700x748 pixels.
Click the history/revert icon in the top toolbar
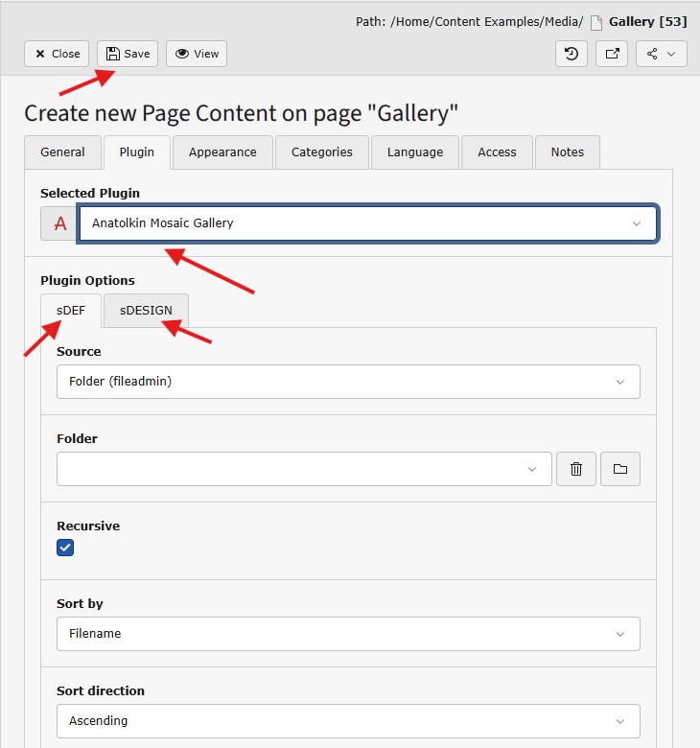tap(572, 54)
